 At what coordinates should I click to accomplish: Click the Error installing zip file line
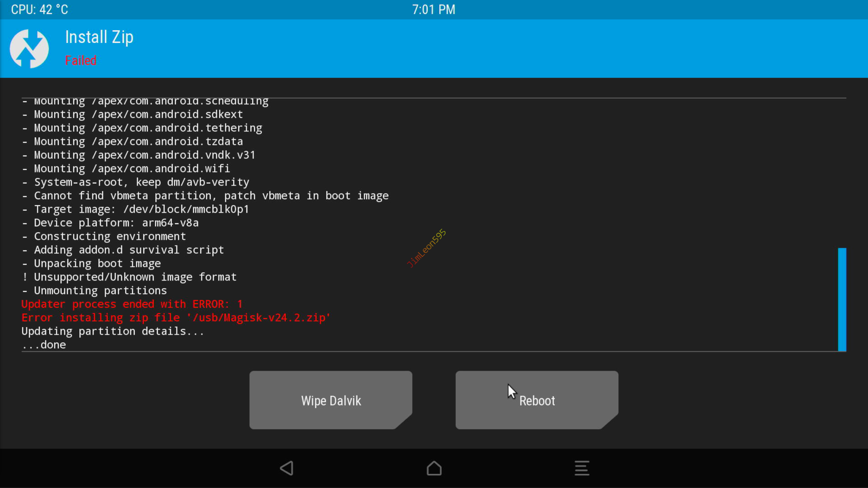tap(176, 318)
